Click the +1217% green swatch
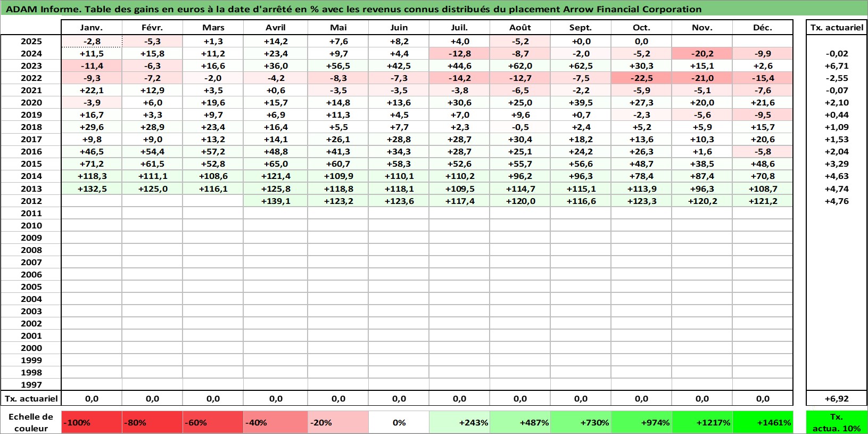Screen dimensions: 868x434 coord(702,422)
